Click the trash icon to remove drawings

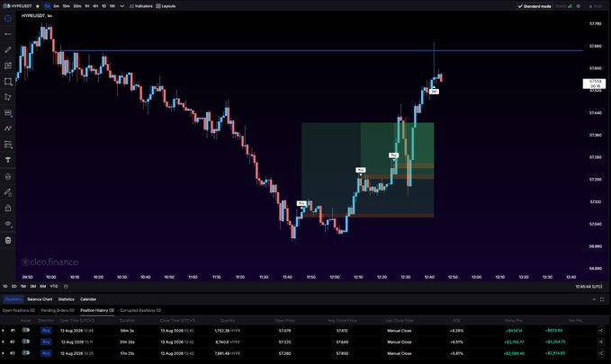click(8, 240)
